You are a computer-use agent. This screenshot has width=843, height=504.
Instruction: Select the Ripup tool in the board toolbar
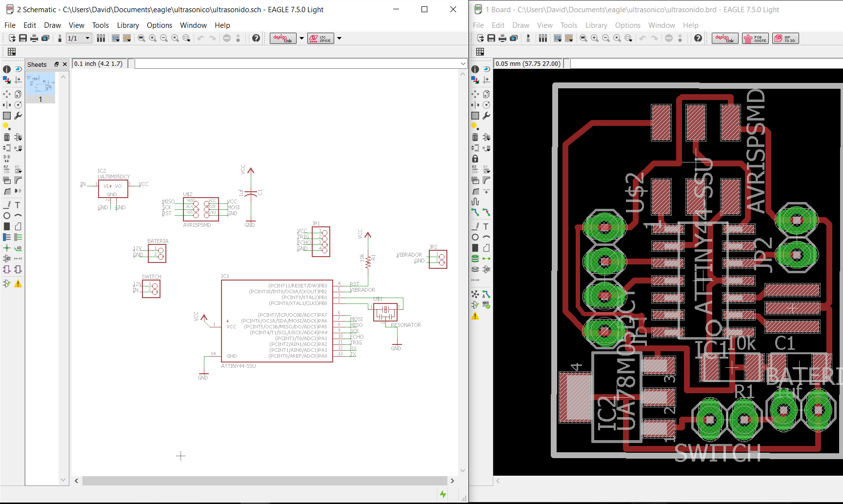486,212
